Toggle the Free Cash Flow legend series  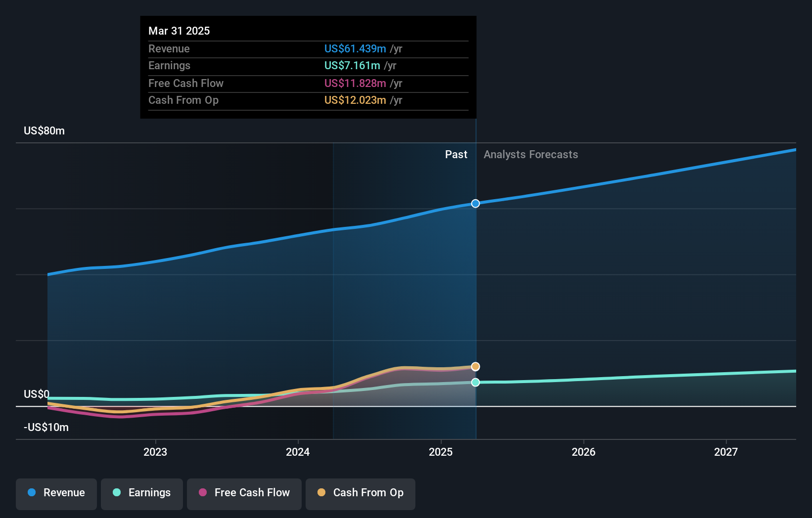pos(244,494)
